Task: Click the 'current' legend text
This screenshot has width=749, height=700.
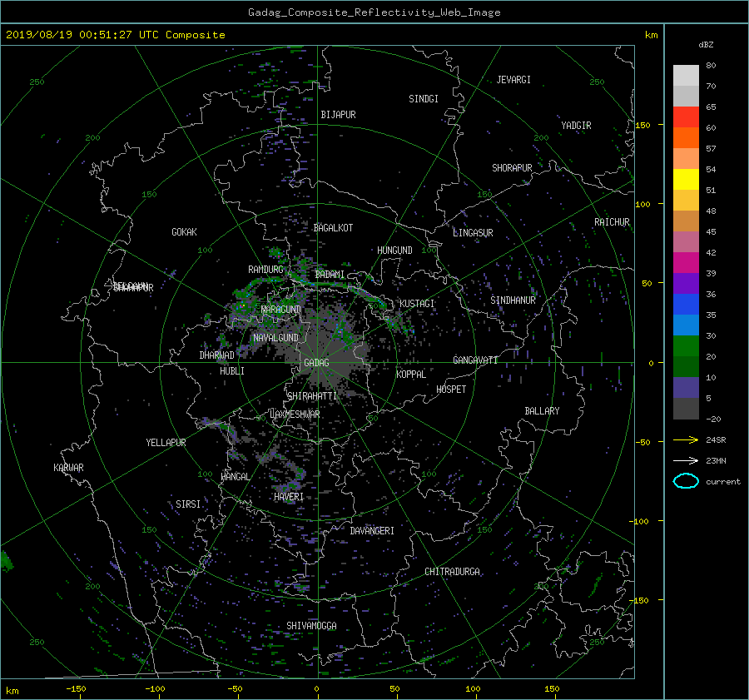Action: point(723,482)
